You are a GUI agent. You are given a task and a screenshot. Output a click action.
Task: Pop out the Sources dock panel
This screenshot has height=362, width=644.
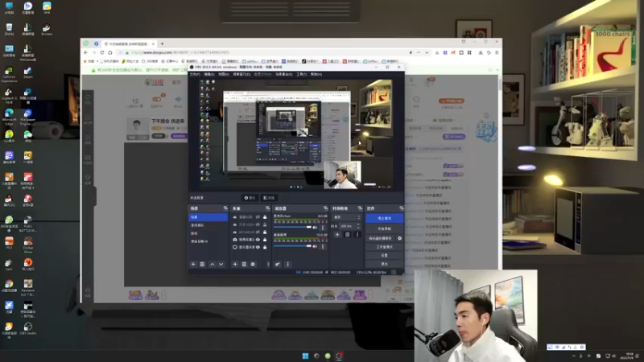click(x=268, y=208)
